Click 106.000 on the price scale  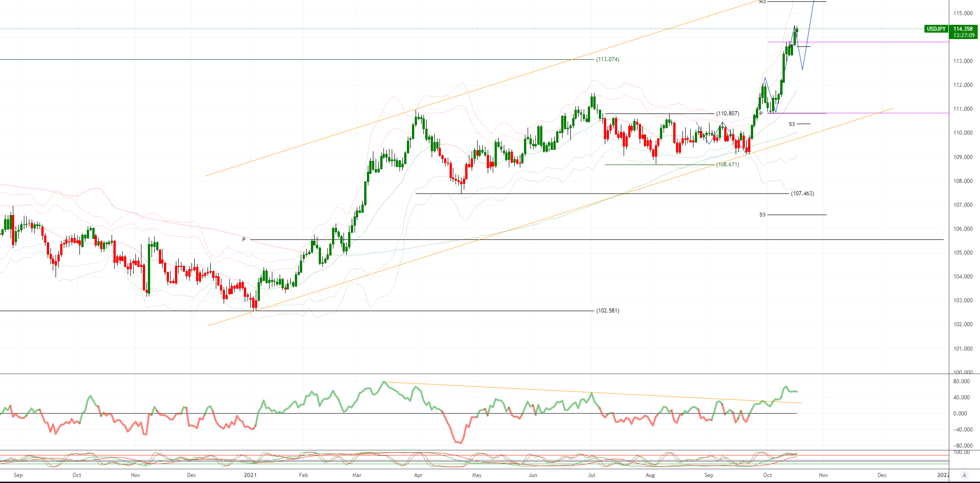coord(963,229)
